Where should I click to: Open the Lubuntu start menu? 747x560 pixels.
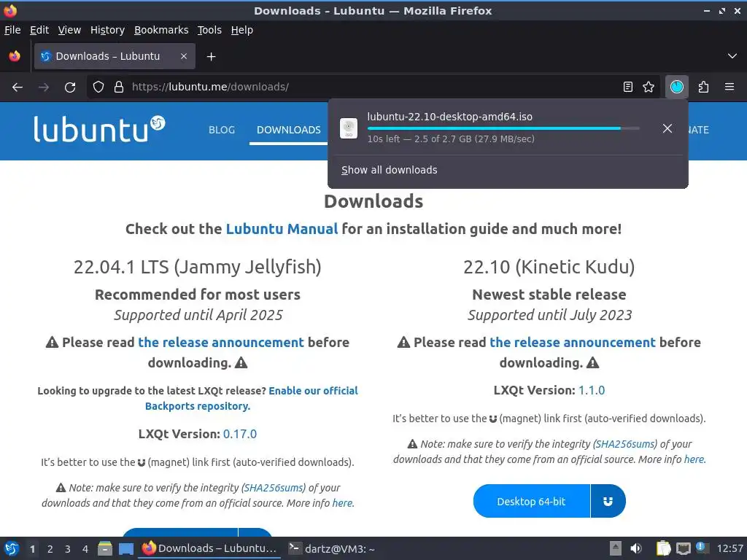(x=12, y=548)
